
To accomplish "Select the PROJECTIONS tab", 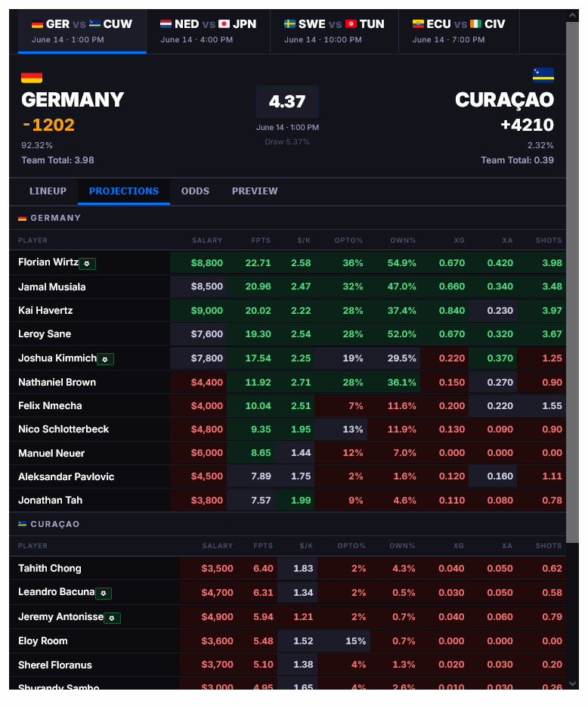I will [124, 191].
